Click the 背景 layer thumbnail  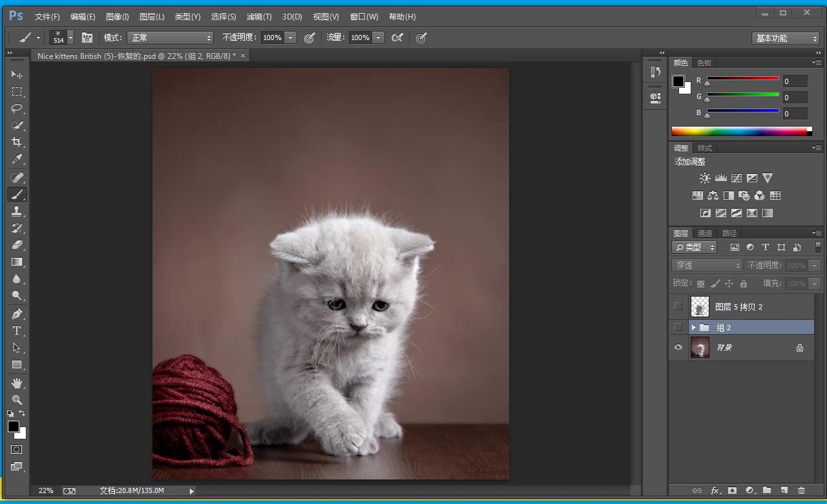pos(700,348)
